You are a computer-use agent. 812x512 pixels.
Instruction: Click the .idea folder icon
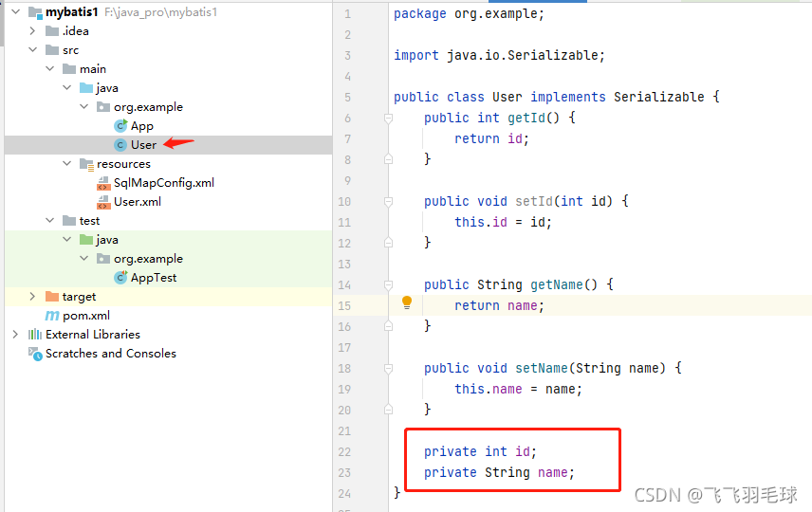52,31
